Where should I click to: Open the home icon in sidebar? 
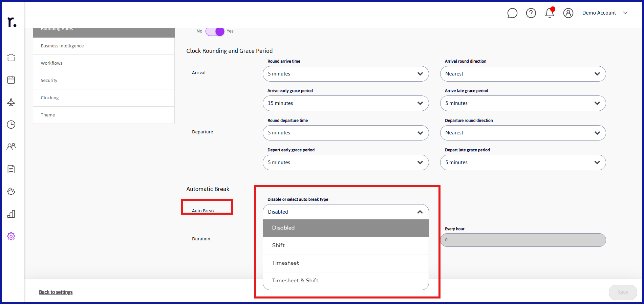click(x=11, y=58)
